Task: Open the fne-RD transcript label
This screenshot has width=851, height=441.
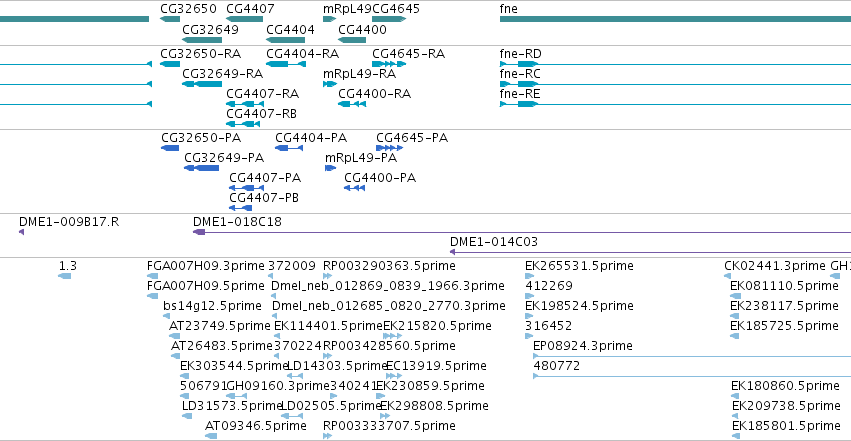Action: click(x=520, y=54)
